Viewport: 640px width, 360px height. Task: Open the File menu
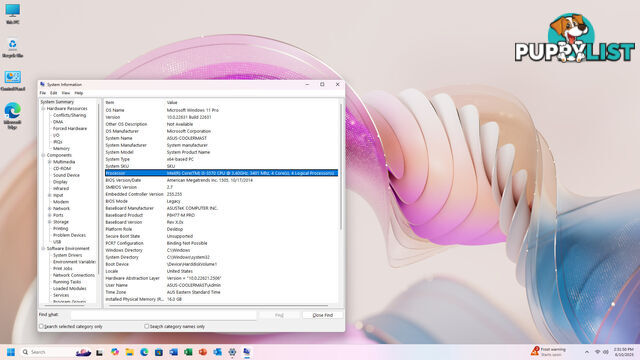coord(43,93)
